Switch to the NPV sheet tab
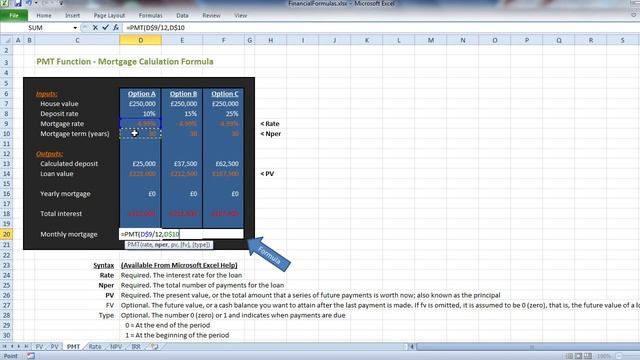The width and height of the screenshot is (640, 360). pos(116,347)
